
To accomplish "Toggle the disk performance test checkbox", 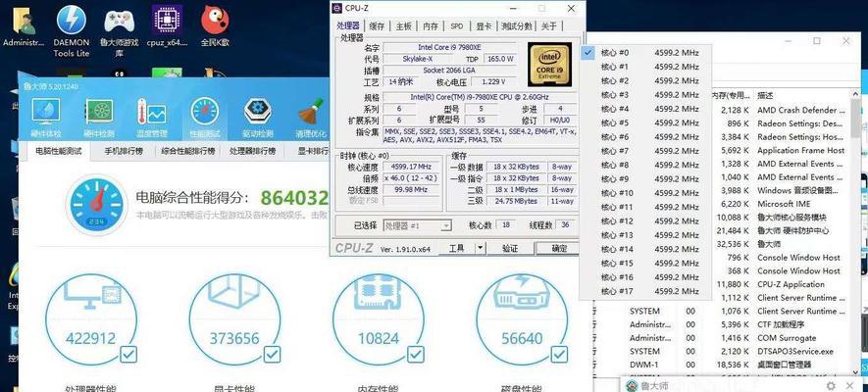I will point(559,354).
